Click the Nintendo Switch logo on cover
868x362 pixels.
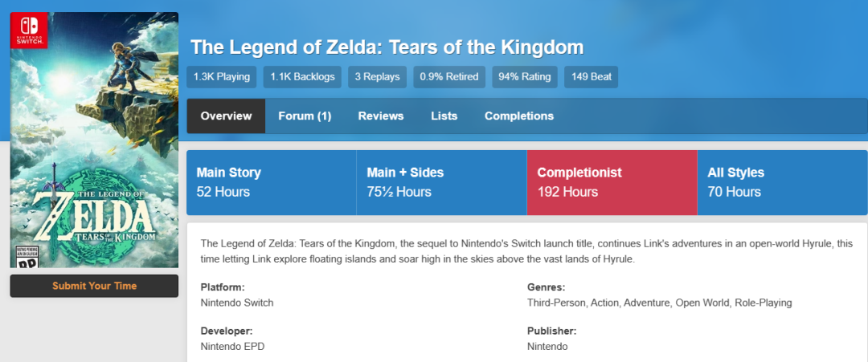(x=29, y=31)
